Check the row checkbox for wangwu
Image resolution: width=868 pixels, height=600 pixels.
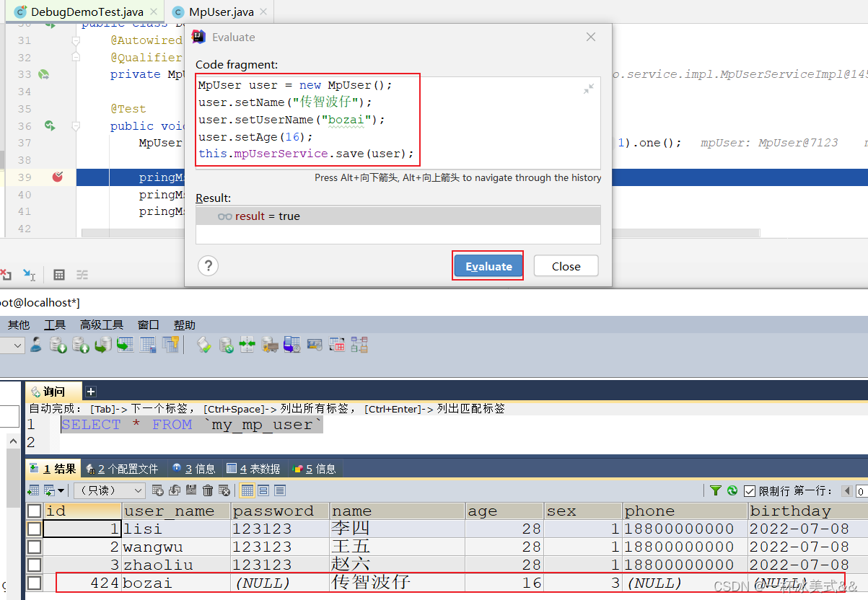click(x=34, y=547)
